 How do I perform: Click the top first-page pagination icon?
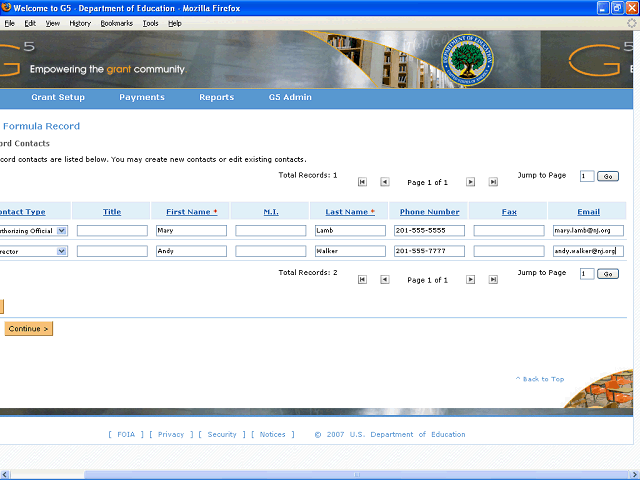point(362,182)
